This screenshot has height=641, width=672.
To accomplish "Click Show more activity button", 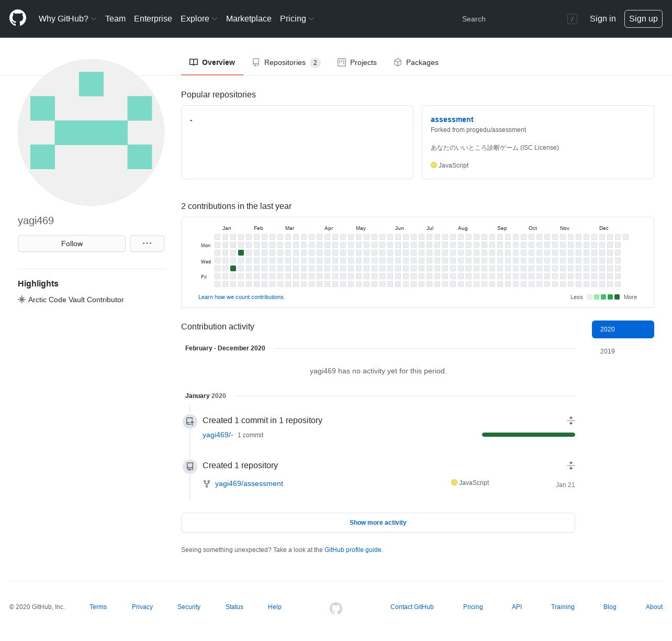I will point(378,523).
